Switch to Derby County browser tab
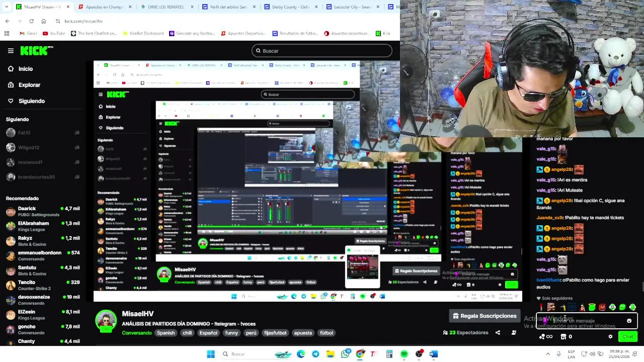644x362 pixels. pyautogui.click(x=290, y=7)
